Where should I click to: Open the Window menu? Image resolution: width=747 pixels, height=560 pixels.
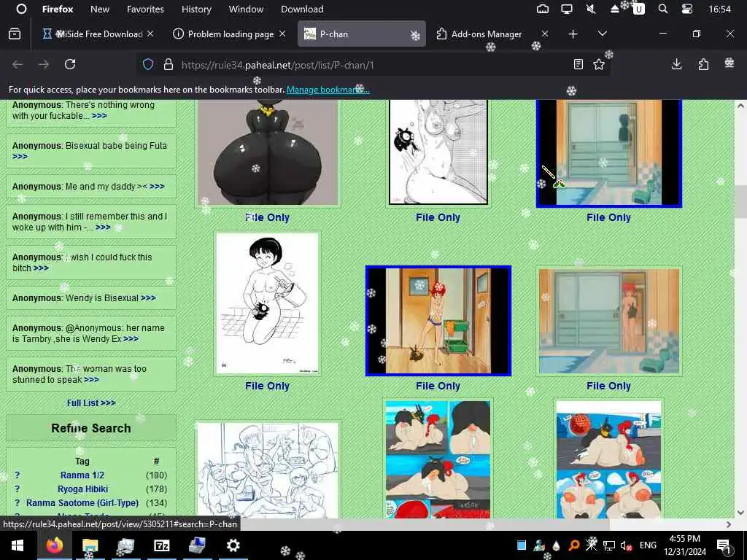tap(246, 9)
